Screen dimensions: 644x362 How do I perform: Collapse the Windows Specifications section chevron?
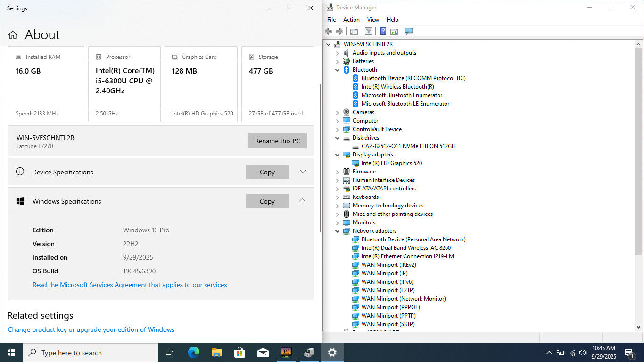point(302,201)
